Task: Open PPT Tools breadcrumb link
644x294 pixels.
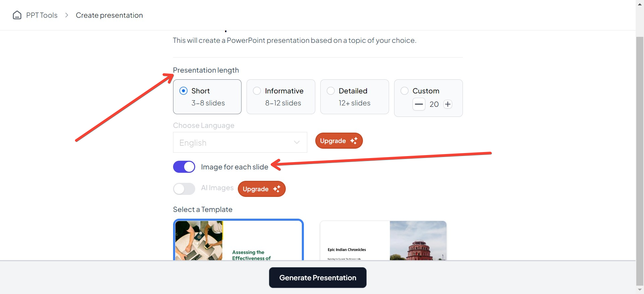Action: click(42, 15)
